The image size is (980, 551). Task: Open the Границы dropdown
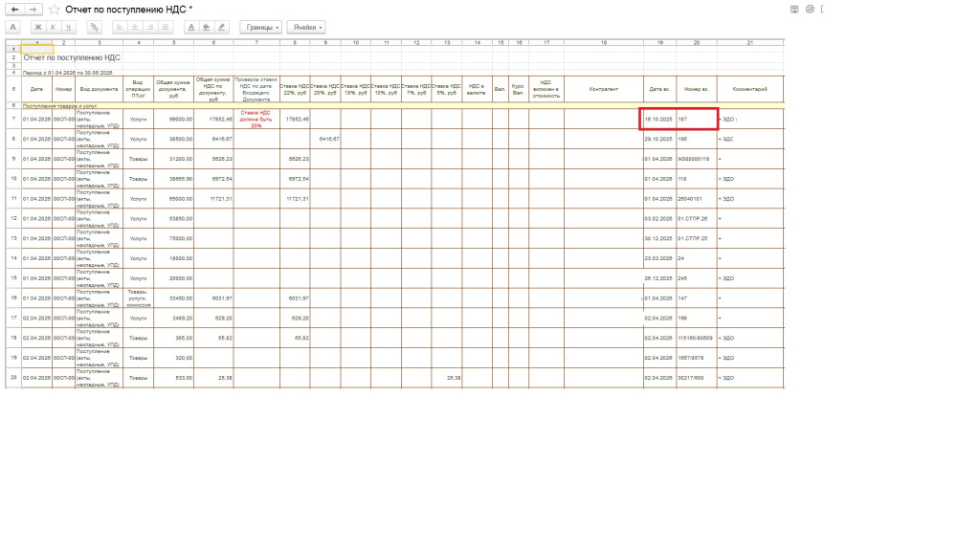(x=260, y=28)
